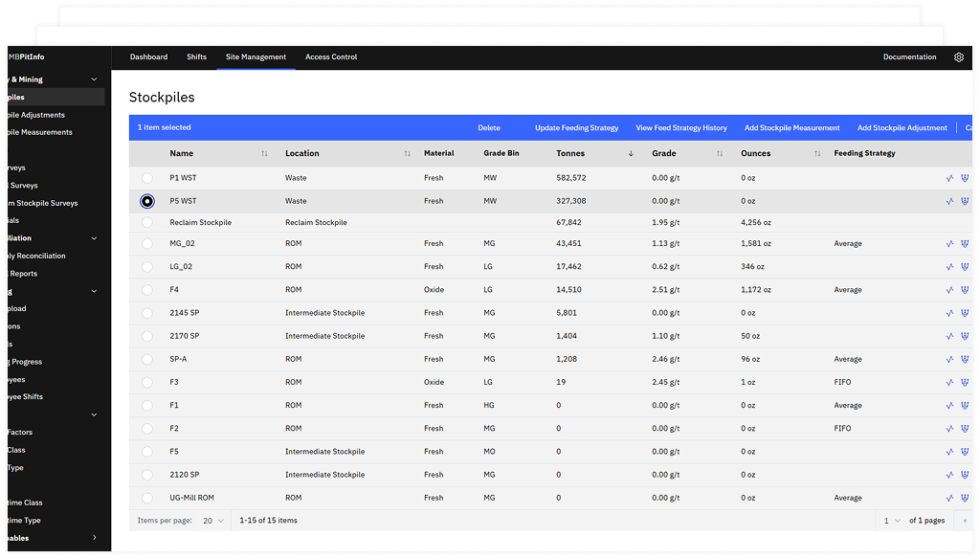Switch to the Shifts tab
Screen dimensions: 980x559
coord(196,56)
